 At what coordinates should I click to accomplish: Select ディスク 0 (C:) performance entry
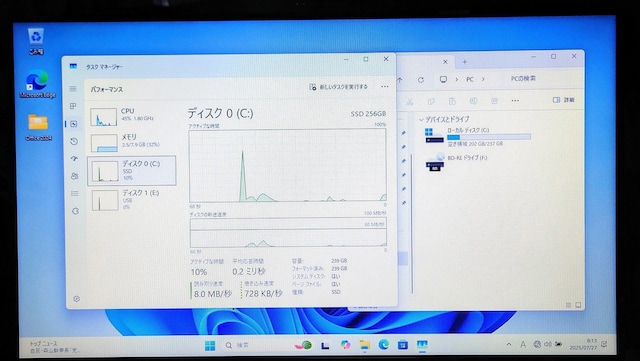(132, 171)
